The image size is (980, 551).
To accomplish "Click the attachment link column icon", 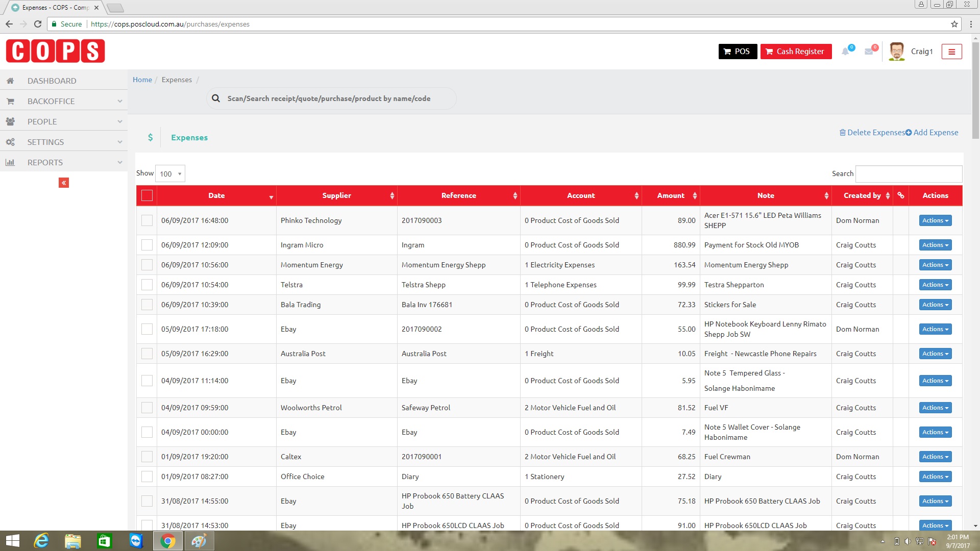I will click(901, 195).
